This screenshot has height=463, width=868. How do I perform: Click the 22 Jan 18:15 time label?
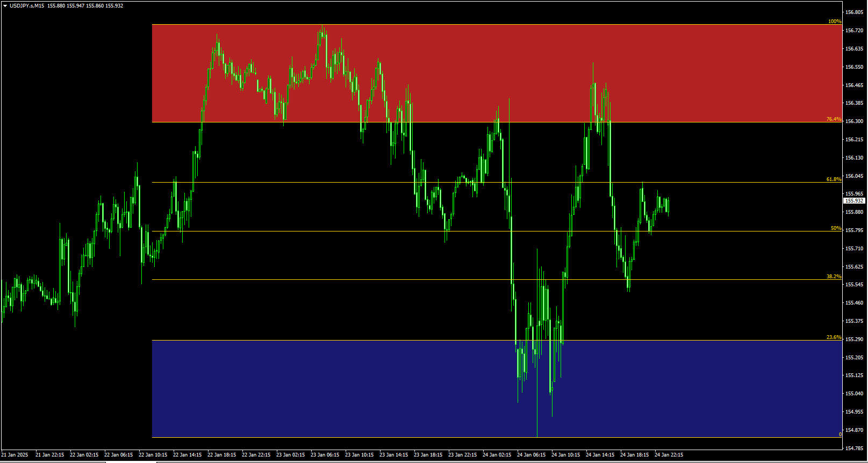point(221,455)
